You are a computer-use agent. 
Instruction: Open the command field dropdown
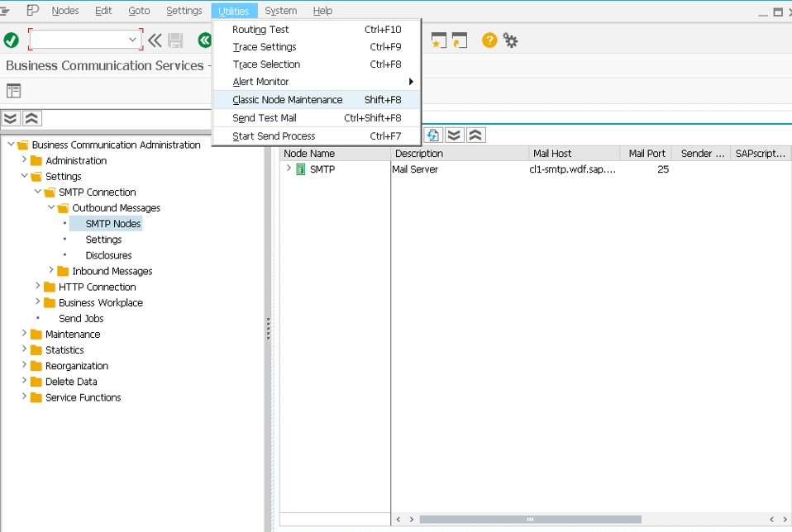[x=132, y=40]
